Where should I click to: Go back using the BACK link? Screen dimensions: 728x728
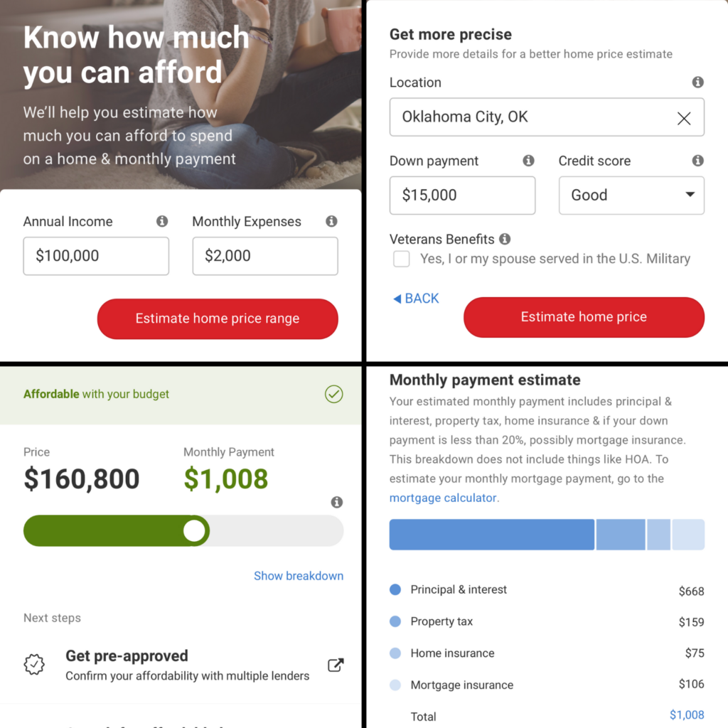point(416,299)
